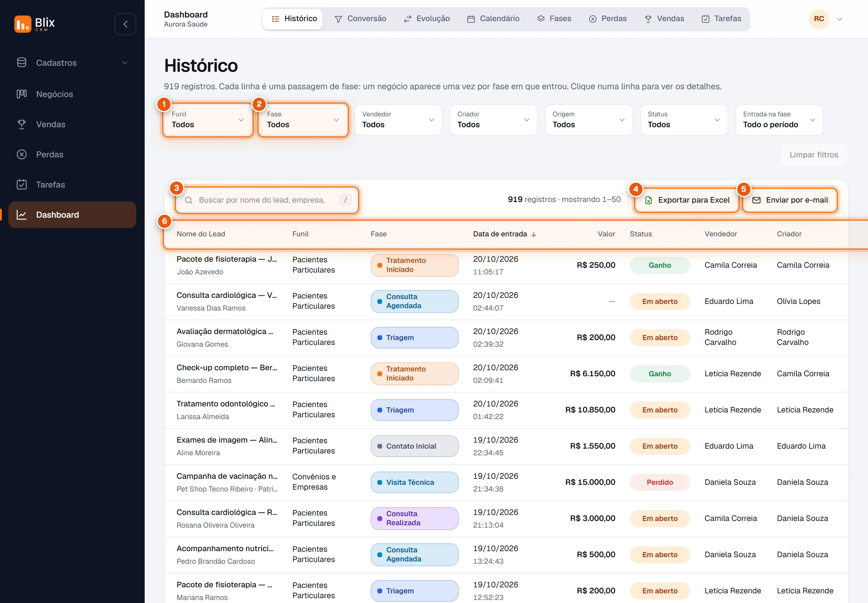Click the Excel file icon on export button
868x603 pixels.
click(x=649, y=200)
